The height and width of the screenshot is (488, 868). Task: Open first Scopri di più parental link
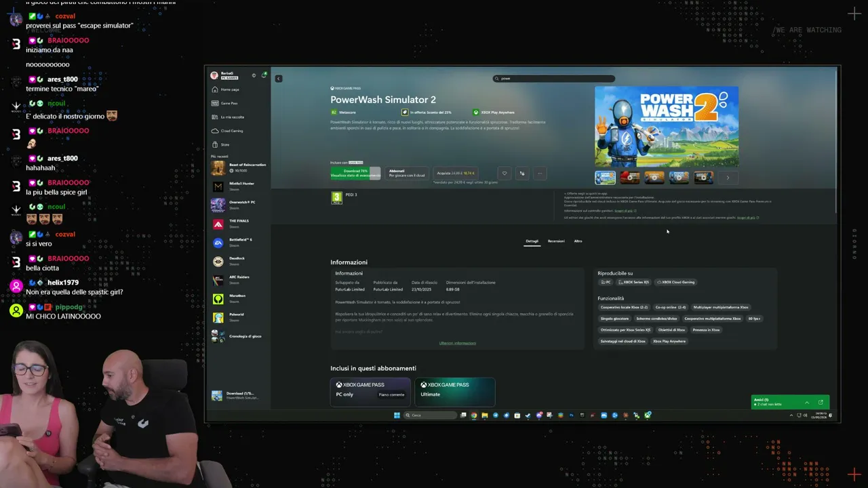click(625, 211)
